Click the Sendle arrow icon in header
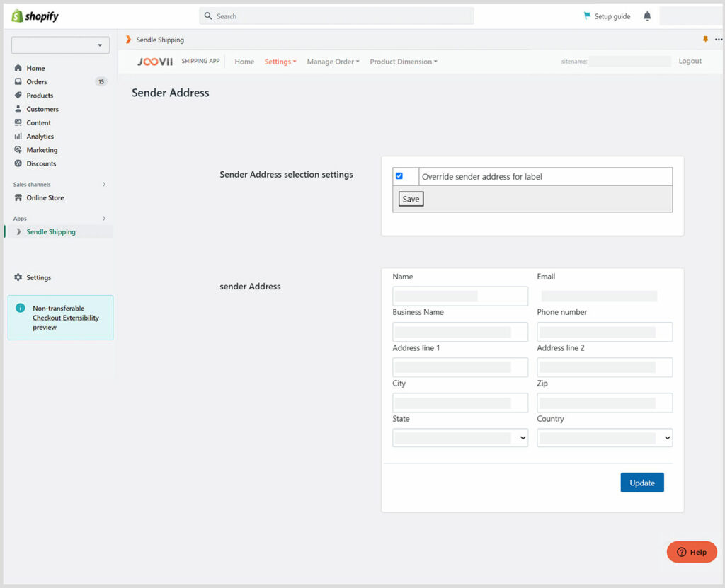Screen dimensions: 725x588 click(x=128, y=40)
